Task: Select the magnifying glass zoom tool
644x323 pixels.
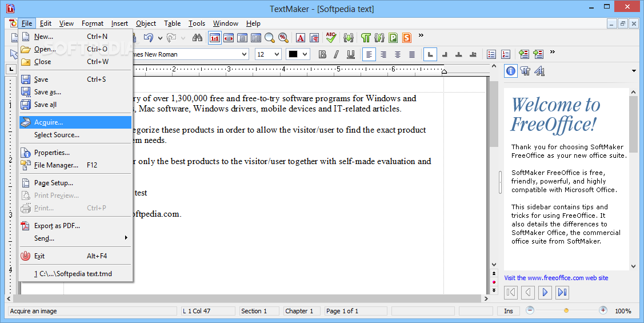Action: pos(270,38)
